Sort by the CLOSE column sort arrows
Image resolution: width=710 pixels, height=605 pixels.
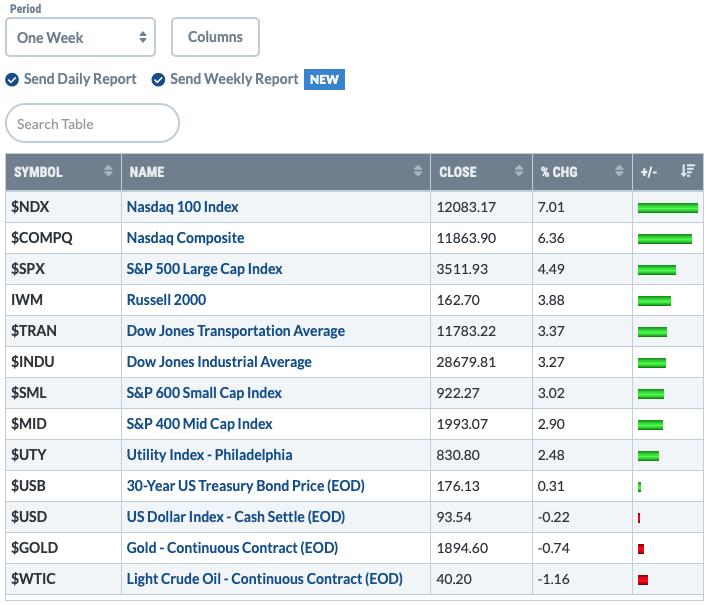(519, 171)
